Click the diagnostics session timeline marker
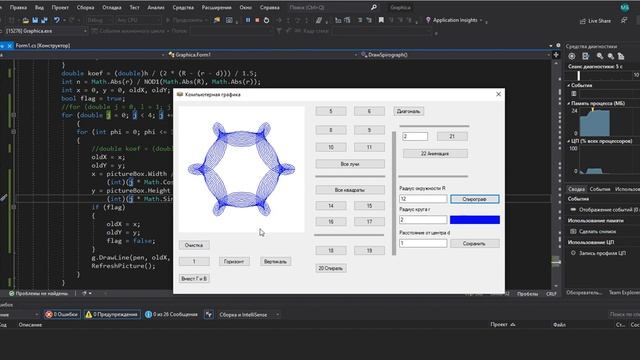 [x=578, y=75]
